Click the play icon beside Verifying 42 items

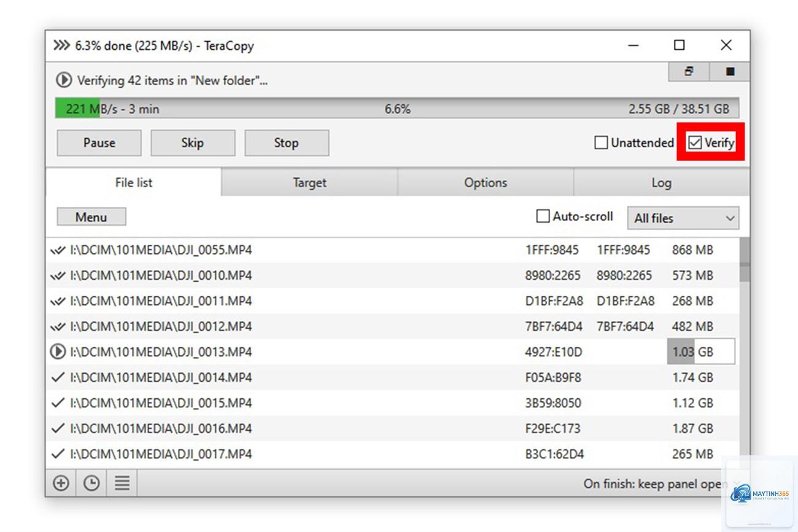coord(63,80)
